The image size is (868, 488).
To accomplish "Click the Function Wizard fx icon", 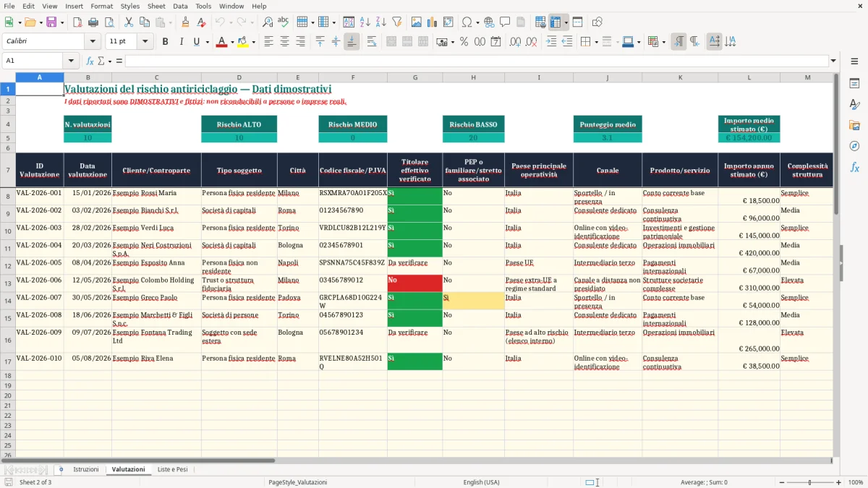I will 90,61.
